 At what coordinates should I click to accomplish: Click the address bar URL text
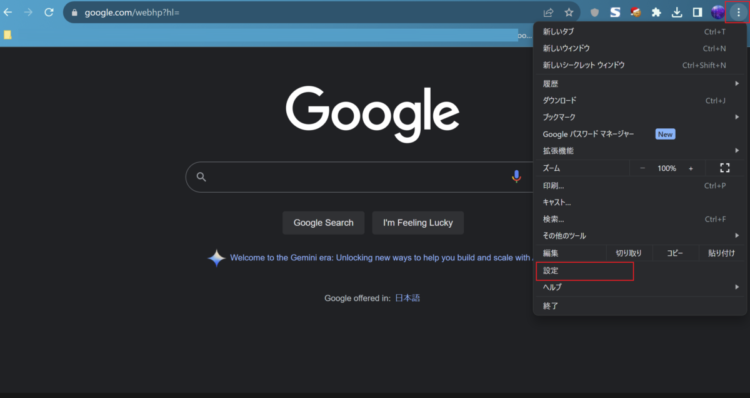pyautogui.click(x=132, y=12)
